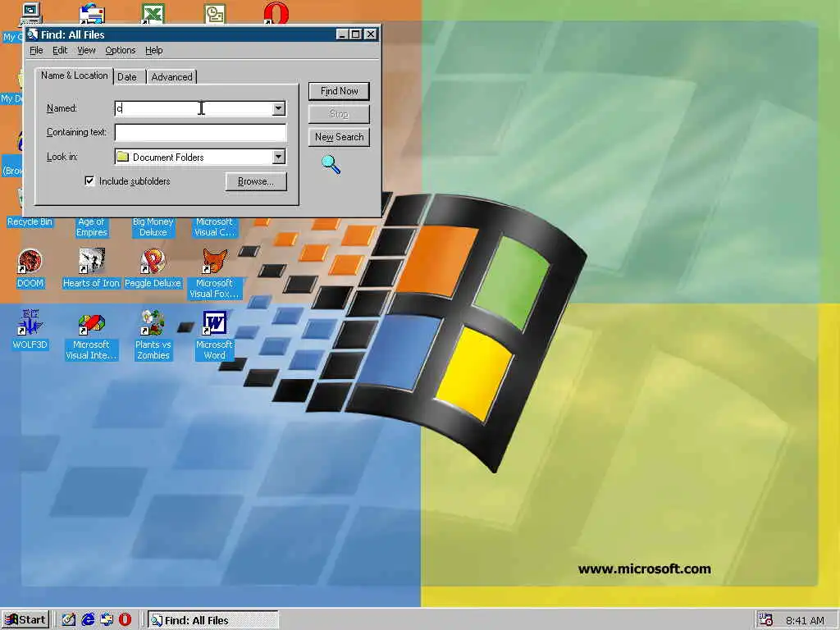Viewport: 840px width, 630px height.
Task: Click the system tray scheduler icon
Action: tap(765, 620)
